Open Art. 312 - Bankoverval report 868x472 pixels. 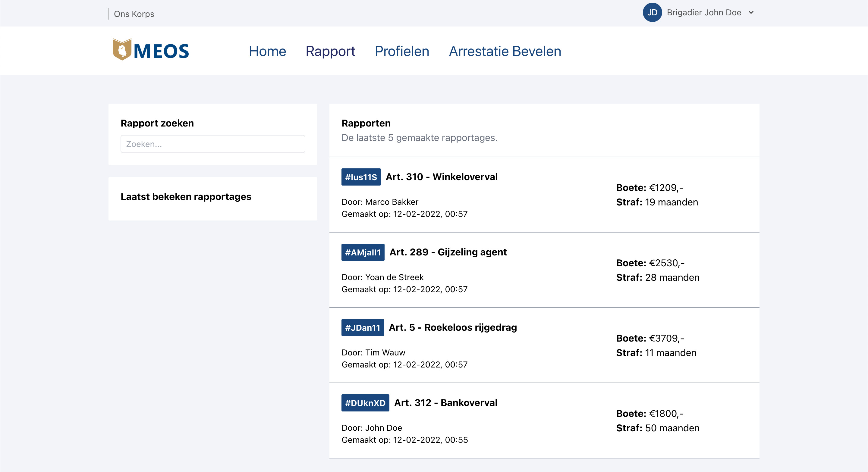(x=445, y=403)
